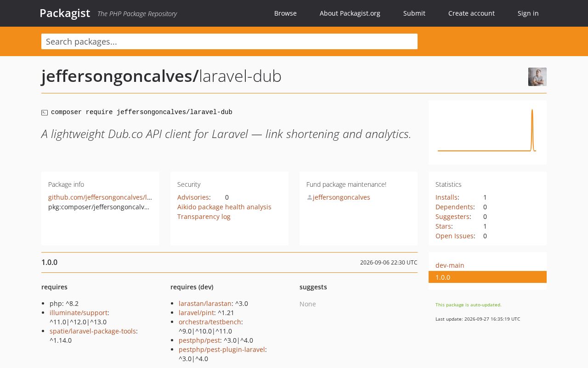
Task: Click the package description text
Action: point(226,134)
